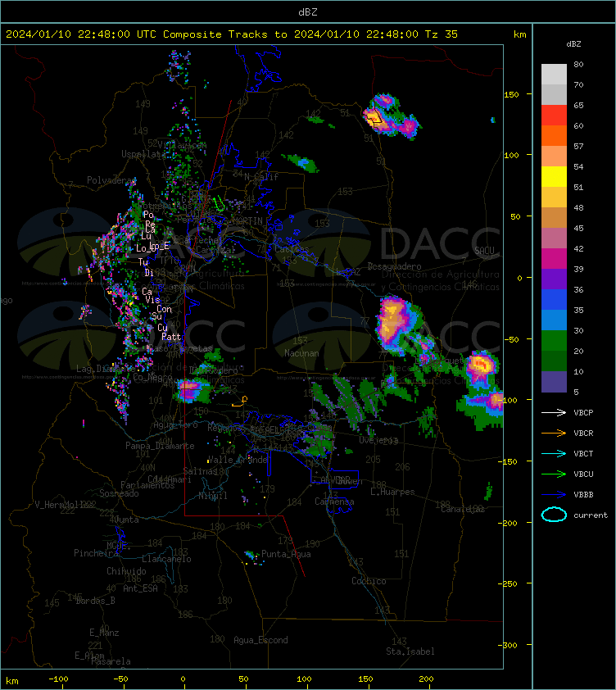Click the Sta.Isabel map label
Image resolution: width=616 pixels, height=690 pixels.
(410, 651)
